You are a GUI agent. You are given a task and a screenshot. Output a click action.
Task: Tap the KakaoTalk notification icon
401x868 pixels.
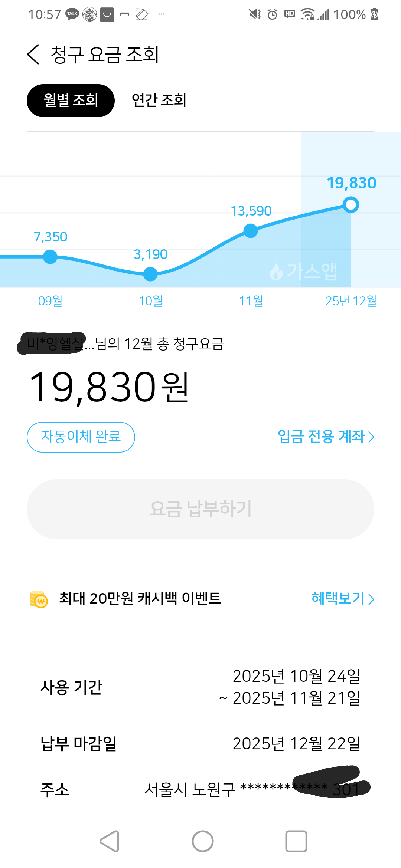(72, 14)
